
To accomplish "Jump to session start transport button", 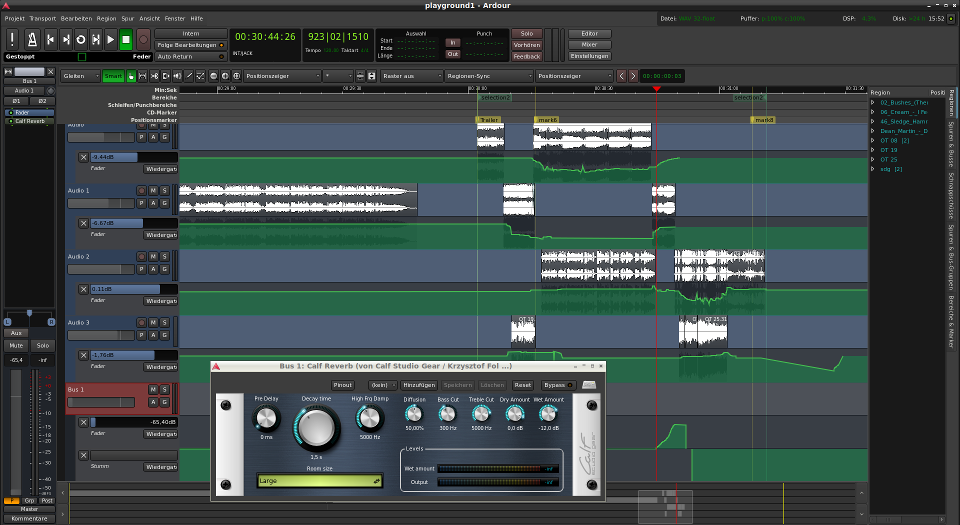I will [x=51, y=40].
